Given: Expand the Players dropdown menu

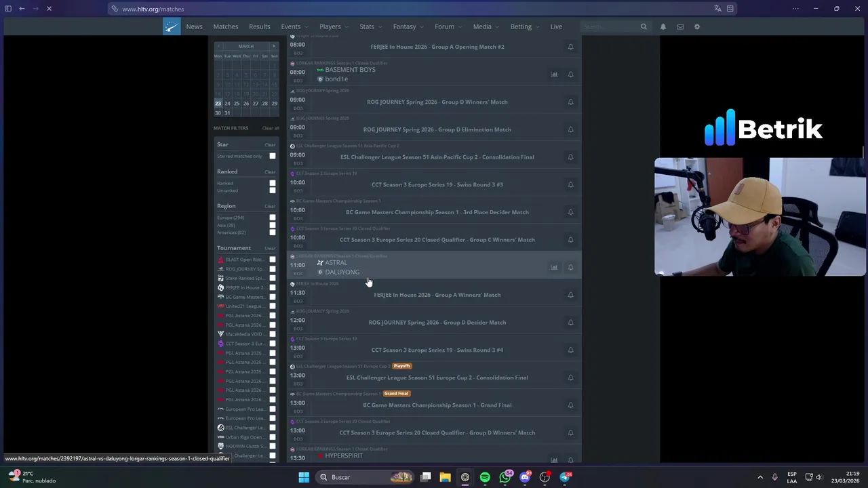Looking at the screenshot, I should tap(334, 26).
